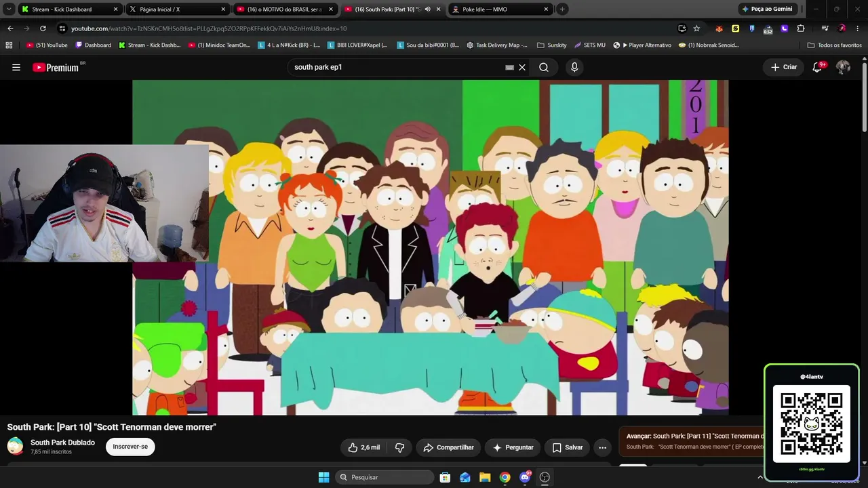Close the Stream - Kick Dashboard tab
Viewport: 868px width, 488px height.
pyautogui.click(x=116, y=9)
